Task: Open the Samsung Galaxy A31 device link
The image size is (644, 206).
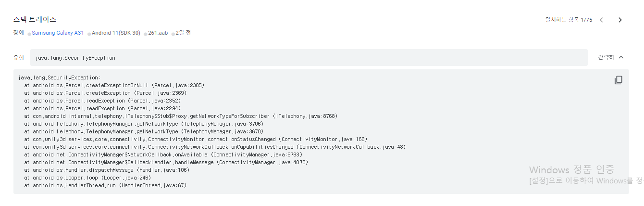Action: coord(58,33)
